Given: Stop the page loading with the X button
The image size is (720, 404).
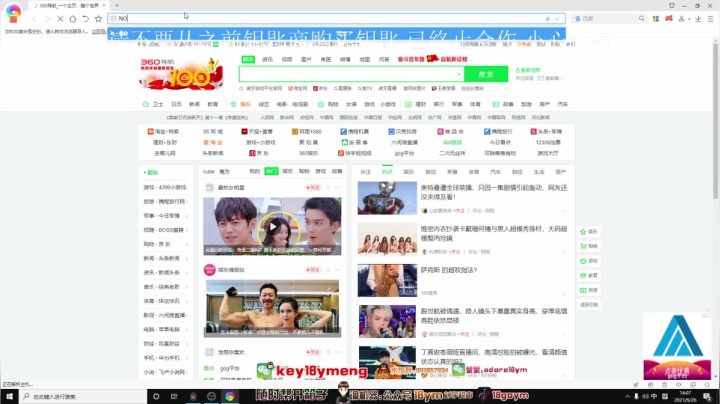Looking at the screenshot, I should pyautogui.click(x=60, y=19).
